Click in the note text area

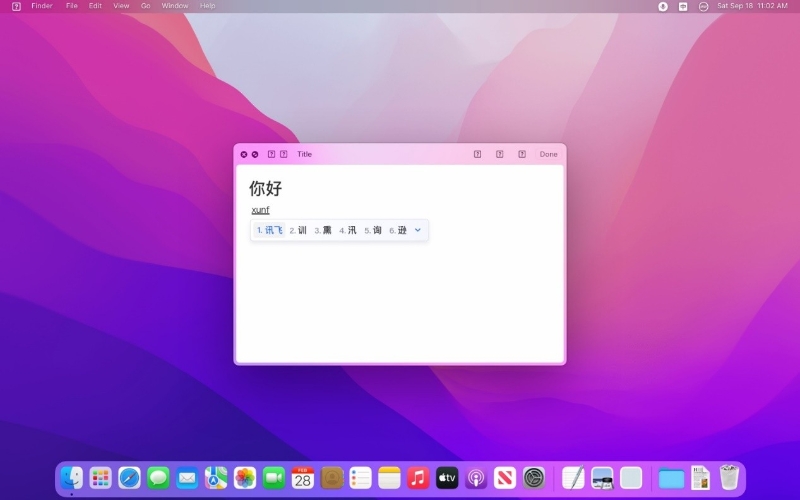point(400,300)
